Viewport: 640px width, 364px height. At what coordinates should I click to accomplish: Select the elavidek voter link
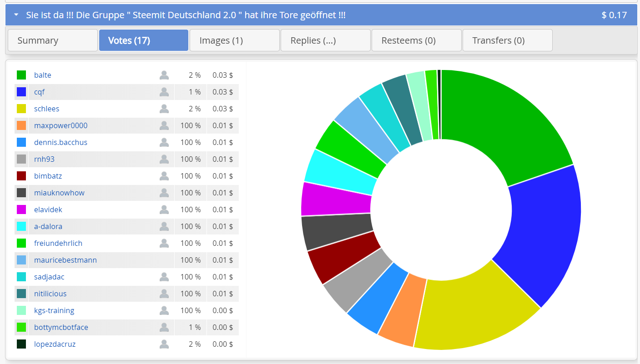pyautogui.click(x=48, y=209)
